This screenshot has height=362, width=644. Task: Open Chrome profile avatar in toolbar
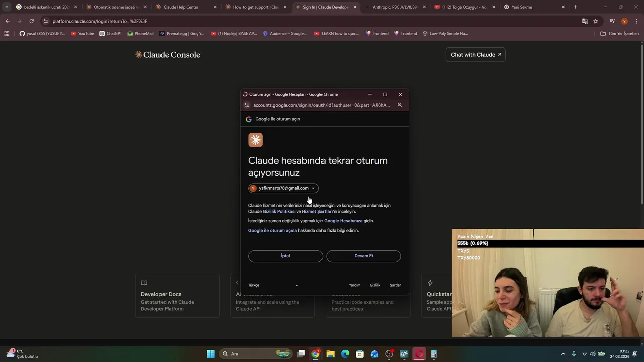click(624, 21)
